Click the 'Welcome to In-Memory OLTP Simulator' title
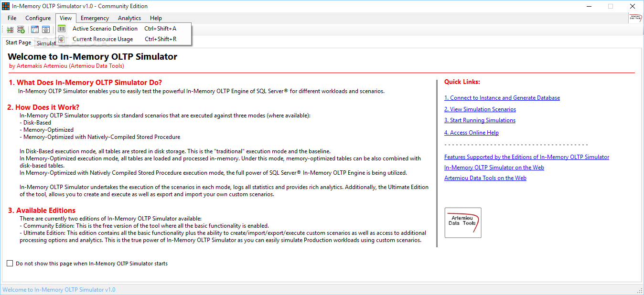This screenshot has width=644, height=295. 93,57
